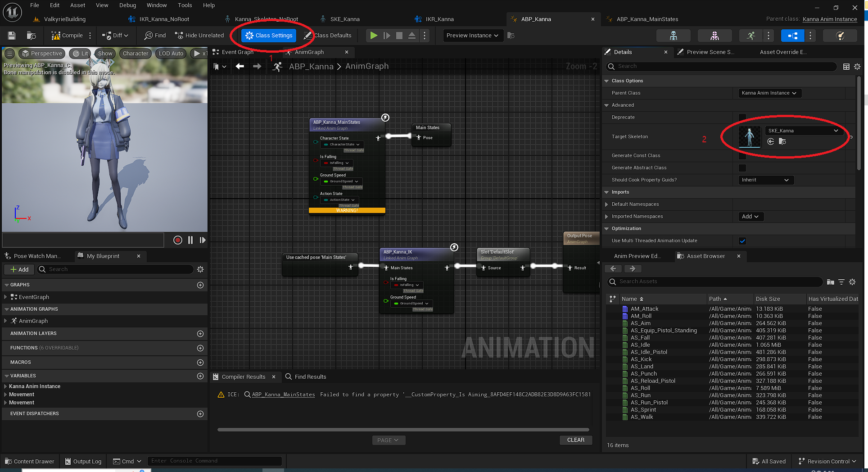
Task: Open LOD Auto menu
Action: point(171,54)
